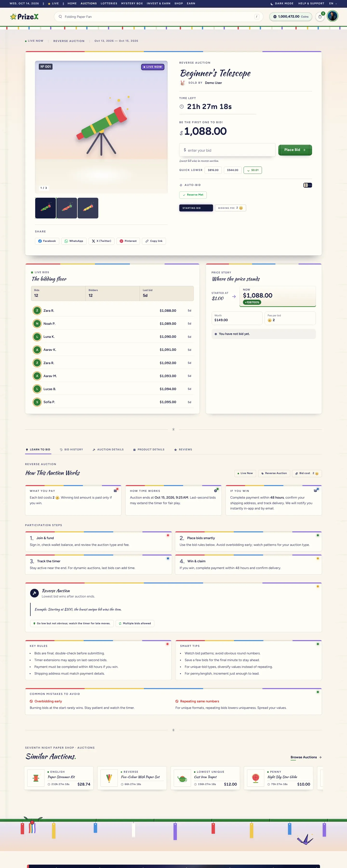
Task: Click the PrizeX star logo
Action: (x=24, y=16)
